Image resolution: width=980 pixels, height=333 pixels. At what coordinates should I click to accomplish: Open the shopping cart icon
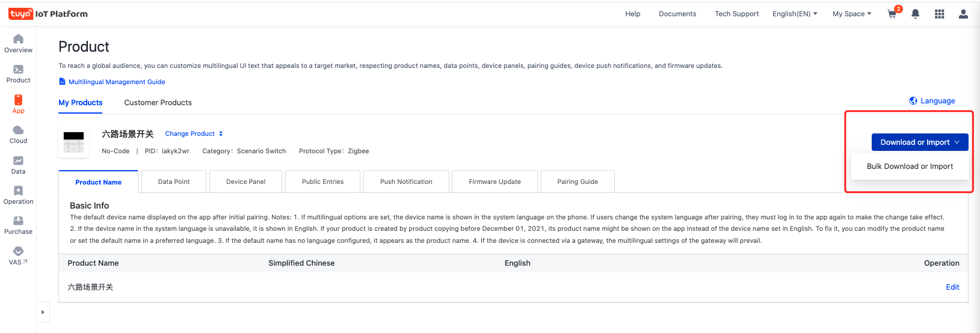click(892, 14)
